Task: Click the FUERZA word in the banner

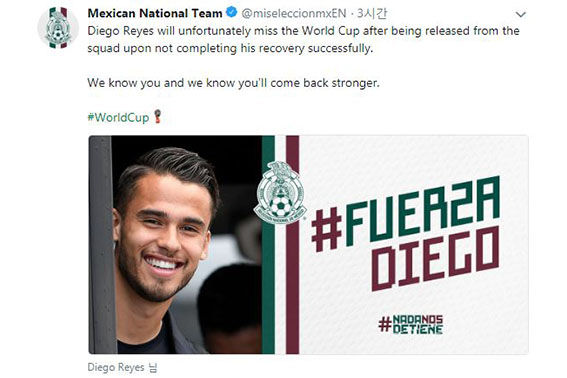Action: (422, 212)
